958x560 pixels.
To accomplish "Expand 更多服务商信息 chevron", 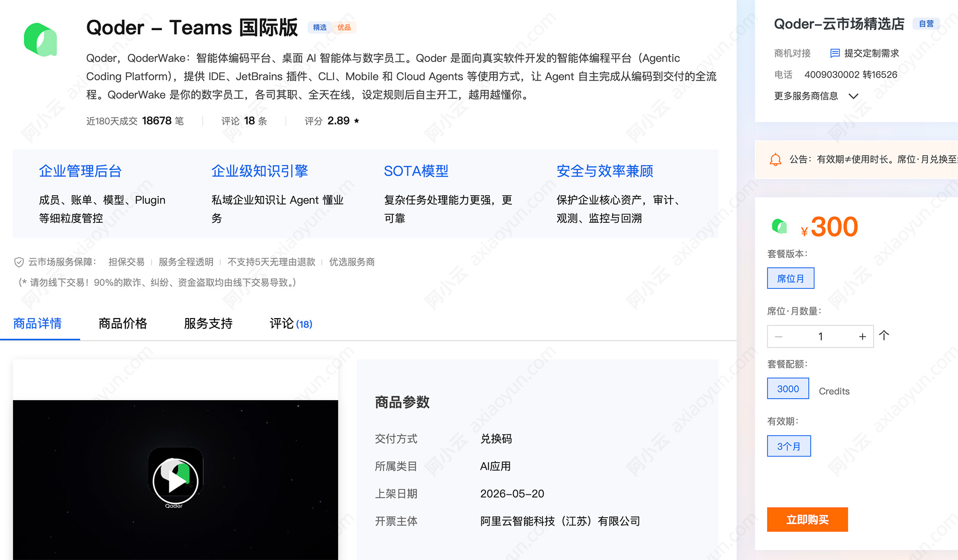I will [854, 96].
